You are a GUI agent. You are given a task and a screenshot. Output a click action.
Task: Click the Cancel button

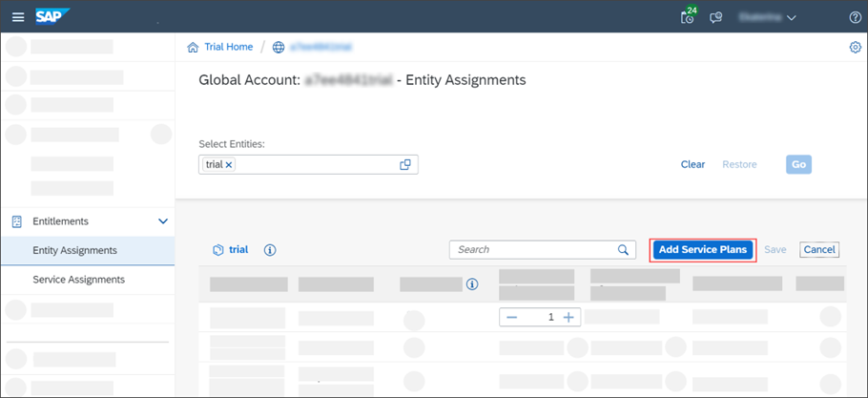819,250
